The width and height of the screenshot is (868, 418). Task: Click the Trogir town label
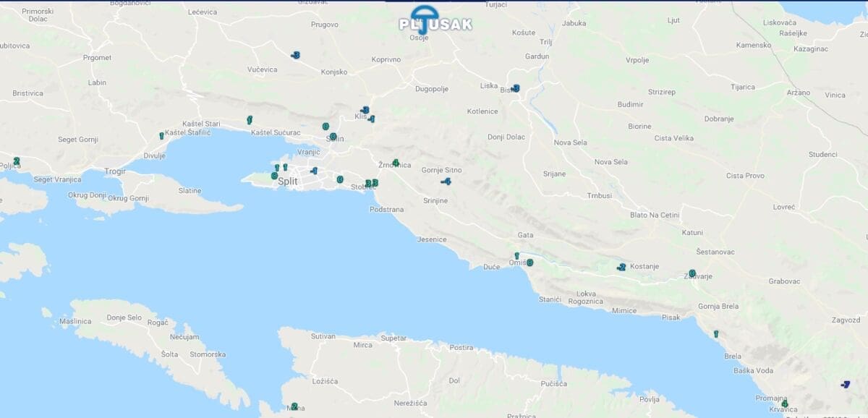(116, 172)
